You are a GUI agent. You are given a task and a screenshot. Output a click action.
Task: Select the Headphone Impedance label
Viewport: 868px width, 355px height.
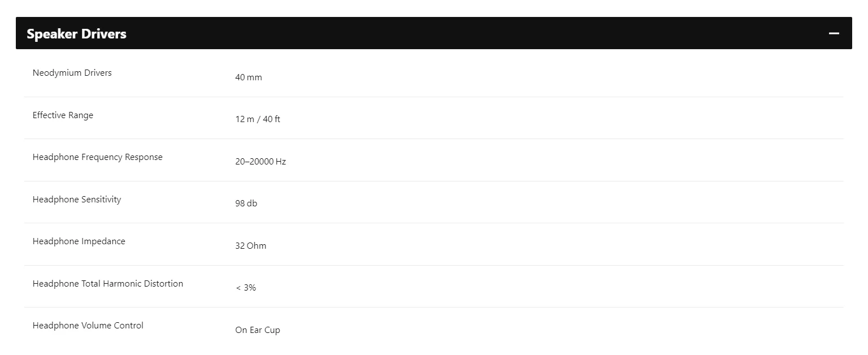click(79, 241)
